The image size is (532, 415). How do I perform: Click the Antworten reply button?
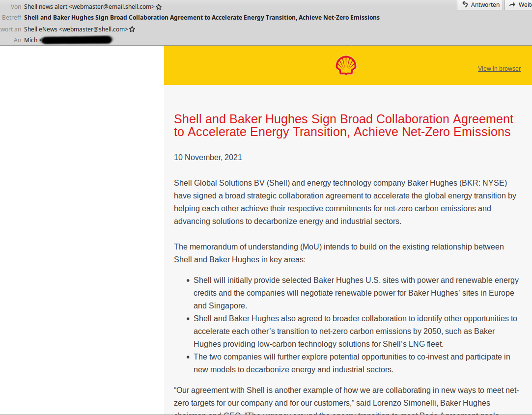480,5
